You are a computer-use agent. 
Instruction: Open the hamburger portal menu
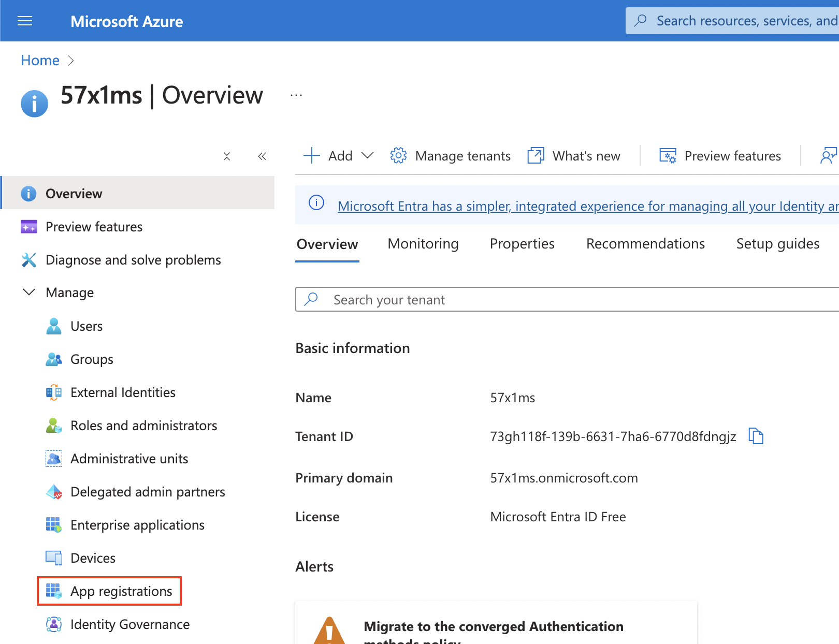coord(25,21)
